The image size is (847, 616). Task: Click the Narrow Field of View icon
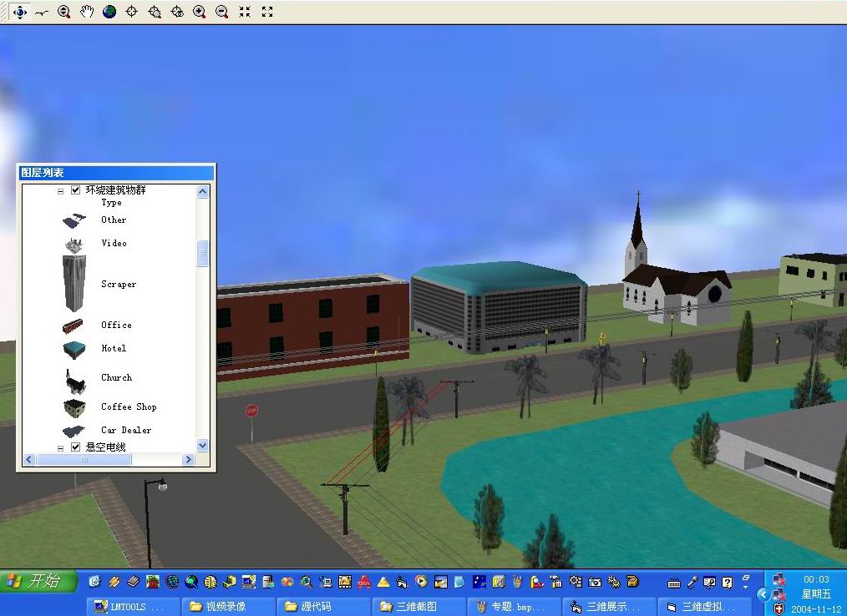245,12
